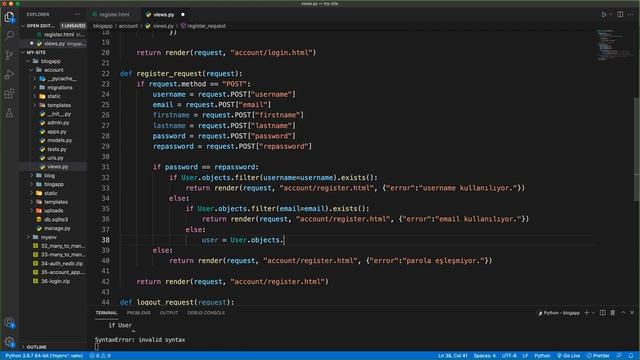The image size is (640, 360).
Task: Open urls.py in the explorer
Action: [55, 158]
